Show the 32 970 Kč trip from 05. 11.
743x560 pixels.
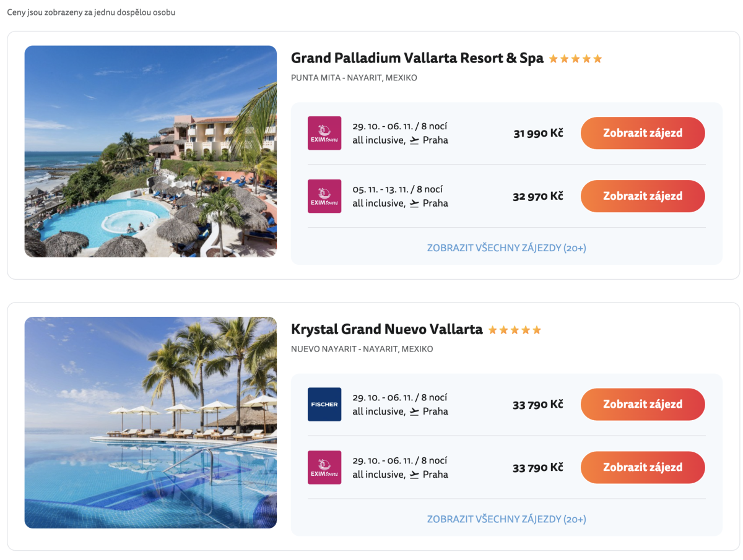click(642, 196)
